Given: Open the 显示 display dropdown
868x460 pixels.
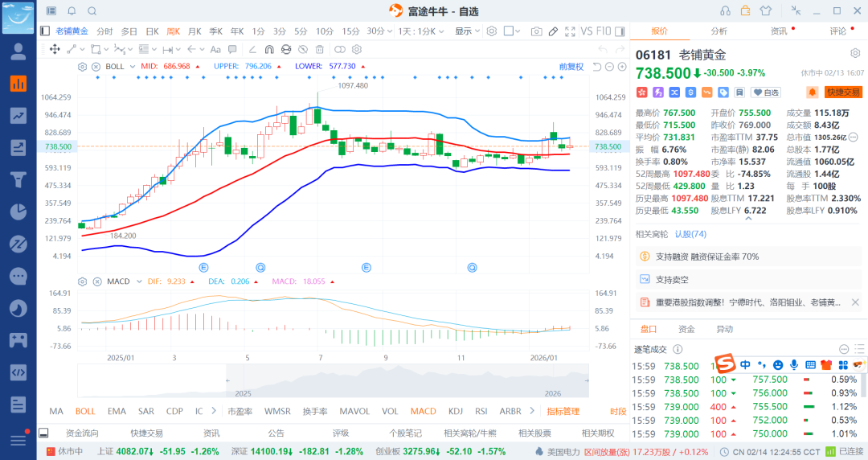Looking at the screenshot, I should (468, 31).
